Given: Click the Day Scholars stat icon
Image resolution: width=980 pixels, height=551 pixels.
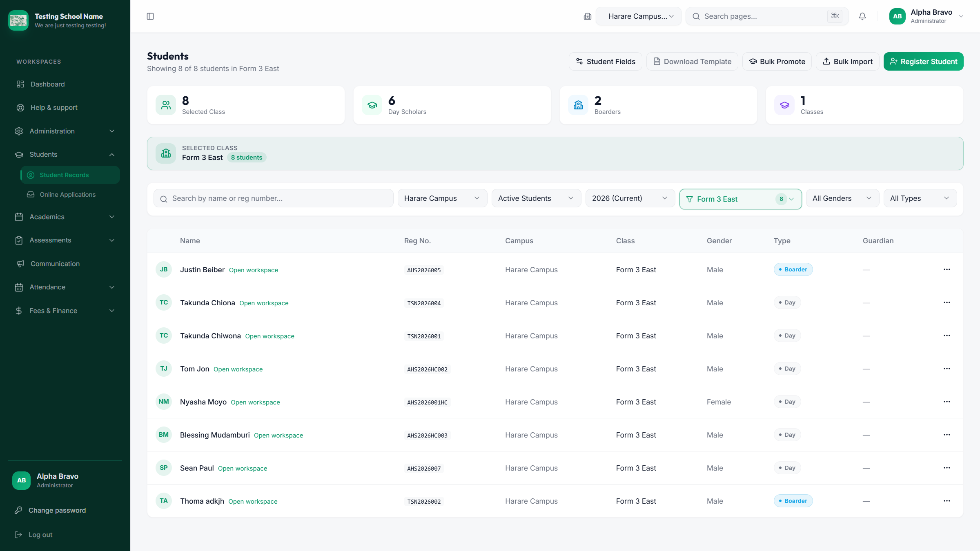Looking at the screenshot, I should coord(372,105).
